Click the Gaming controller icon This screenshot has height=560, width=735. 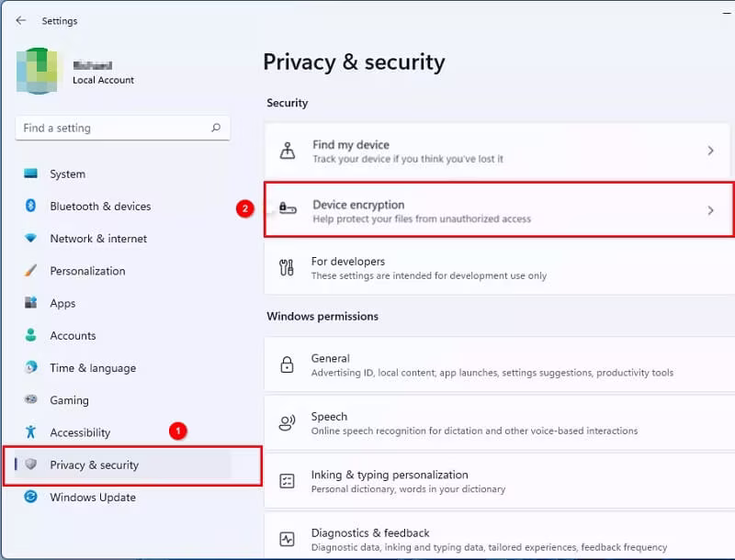pyautogui.click(x=30, y=400)
